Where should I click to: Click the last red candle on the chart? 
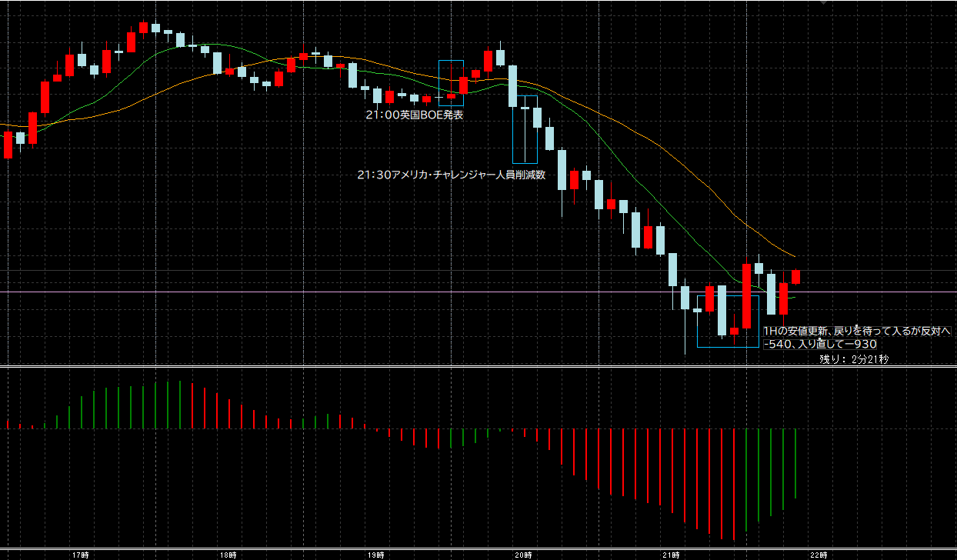click(x=795, y=277)
